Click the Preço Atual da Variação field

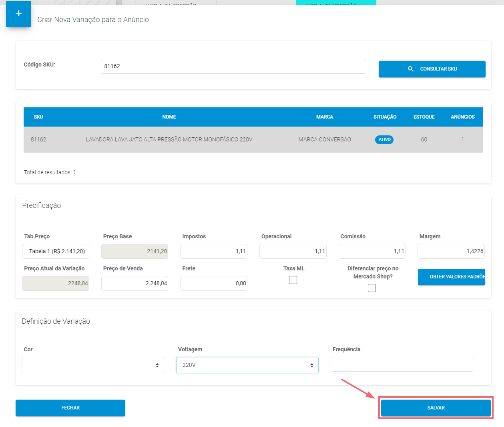coord(56,283)
